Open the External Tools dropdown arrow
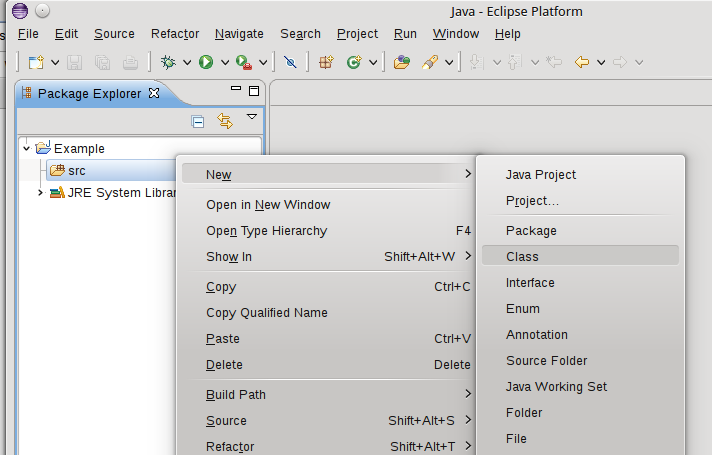Viewport: 712px width, 455px height. [x=263, y=62]
